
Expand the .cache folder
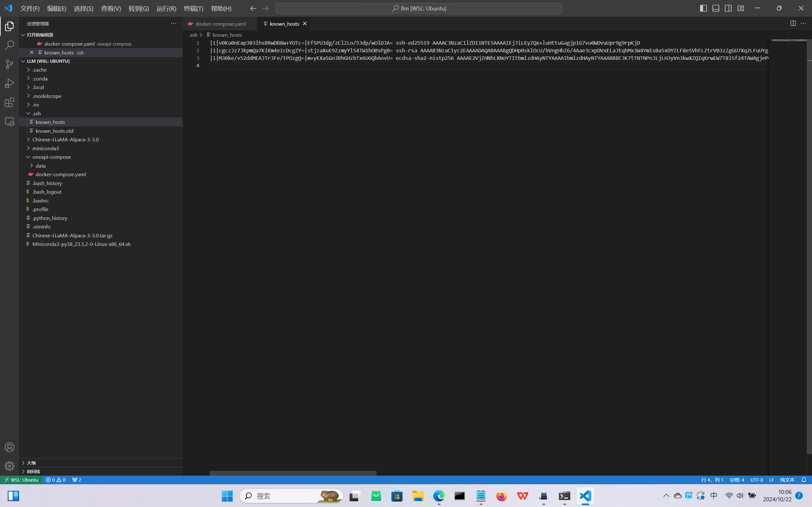pos(40,70)
